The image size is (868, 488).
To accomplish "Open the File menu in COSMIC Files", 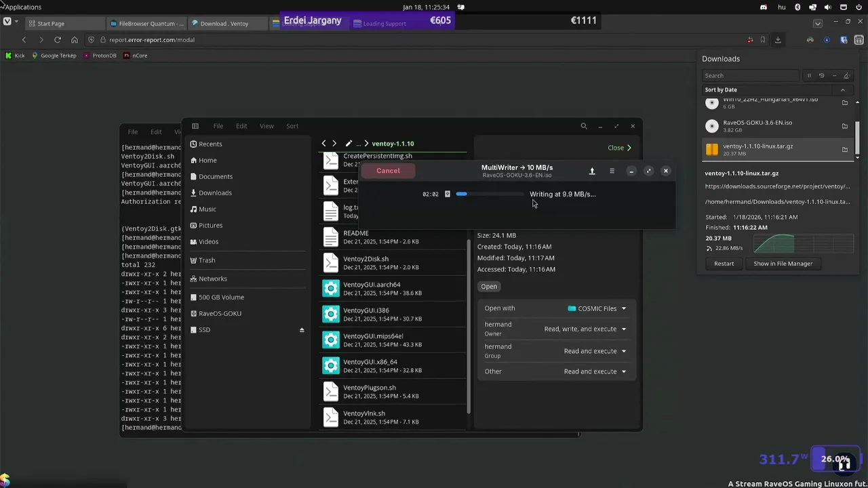I will 218,126.
